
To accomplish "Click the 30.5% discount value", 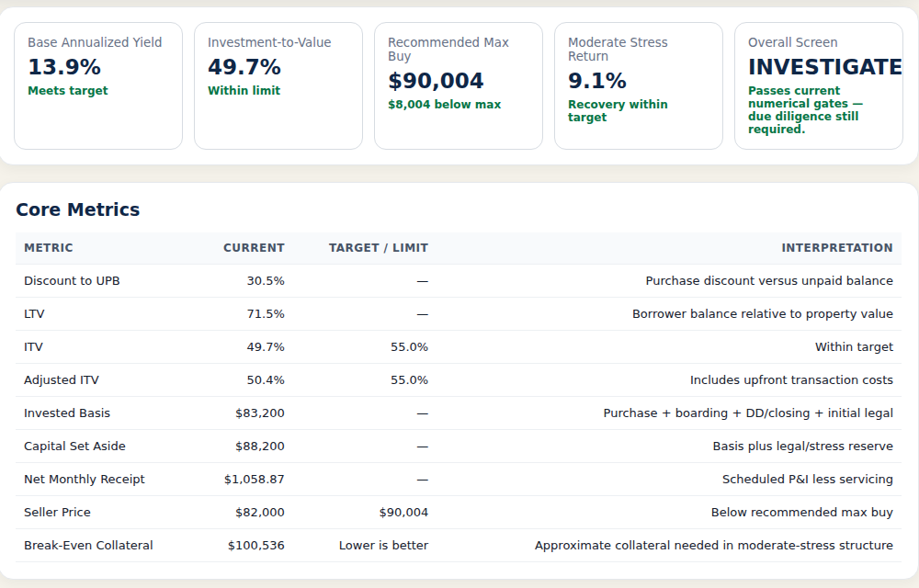I will tap(266, 281).
